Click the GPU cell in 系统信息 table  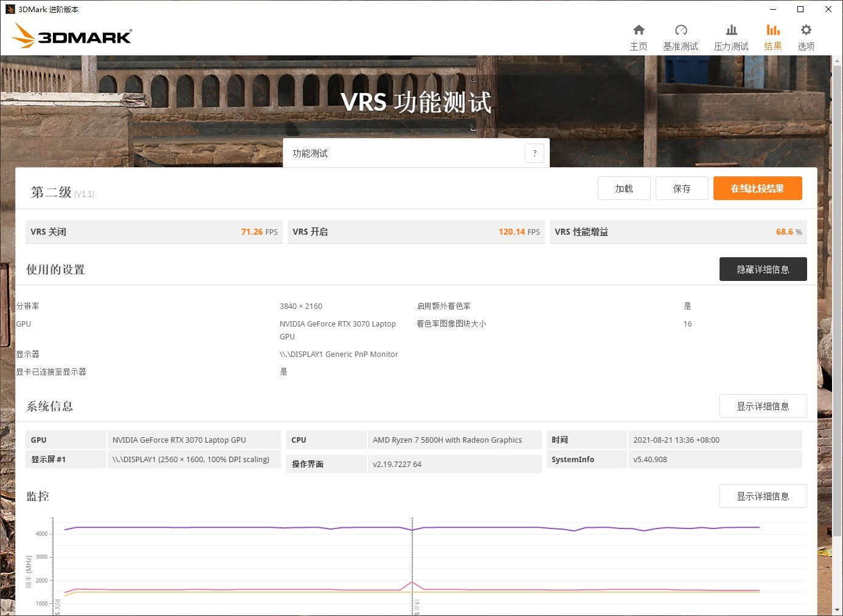[193, 440]
